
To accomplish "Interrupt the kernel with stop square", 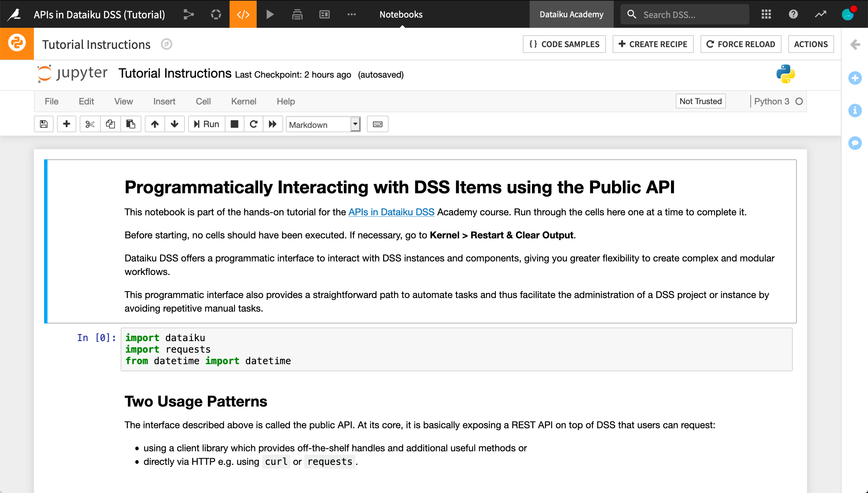I will pyautogui.click(x=234, y=124).
